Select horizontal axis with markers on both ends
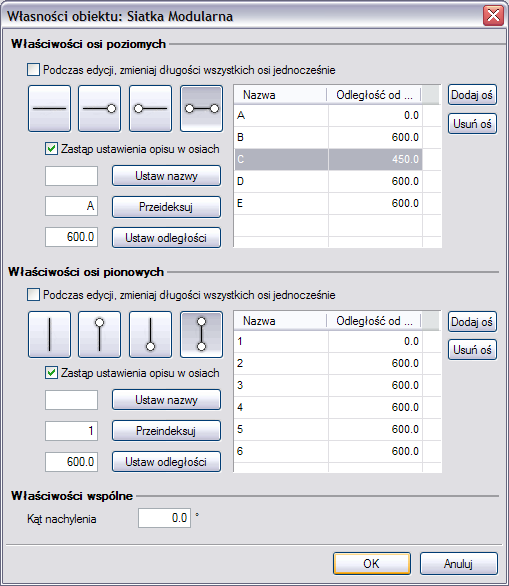The height and width of the screenshot is (586, 509). tap(201, 108)
